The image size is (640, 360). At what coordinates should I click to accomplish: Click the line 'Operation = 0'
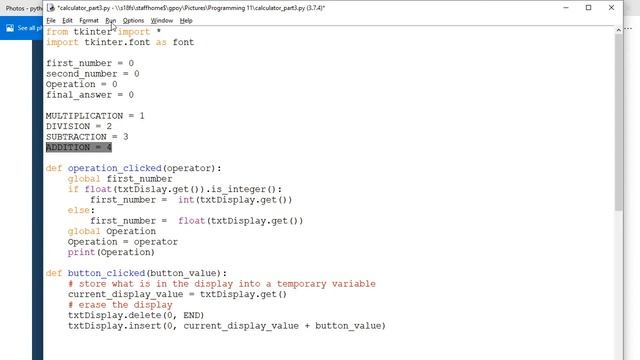(x=82, y=84)
